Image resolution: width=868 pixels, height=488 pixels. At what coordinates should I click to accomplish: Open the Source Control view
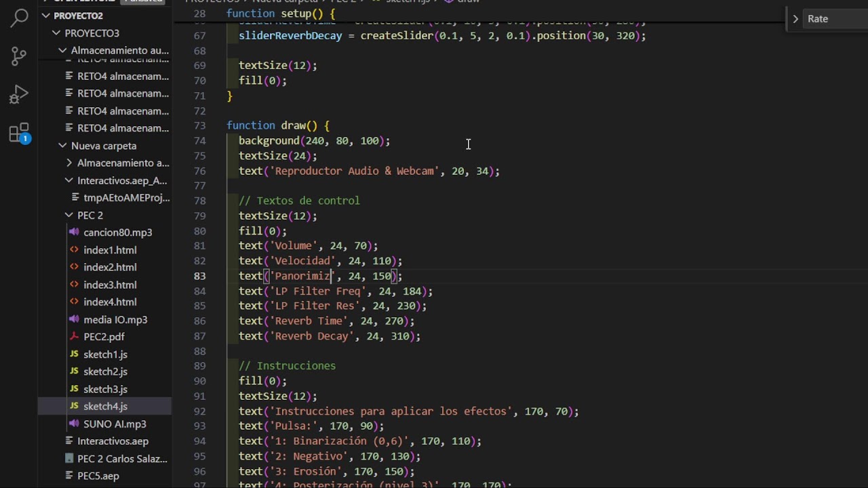click(19, 56)
